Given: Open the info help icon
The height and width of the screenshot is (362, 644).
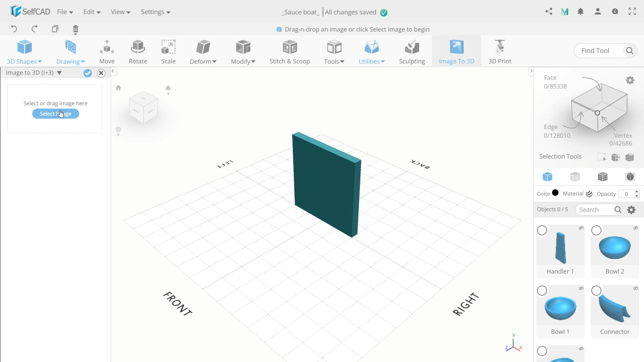Looking at the screenshot, I should click(x=615, y=12).
